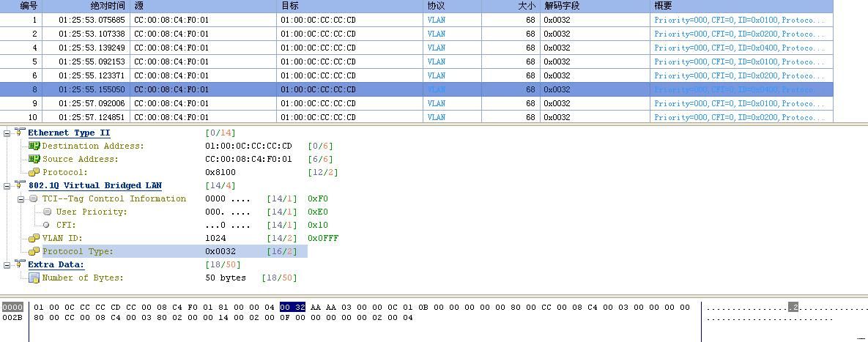The image size is (868, 342).
Task: Click the Number of Bytes icon
Action: pos(34,278)
